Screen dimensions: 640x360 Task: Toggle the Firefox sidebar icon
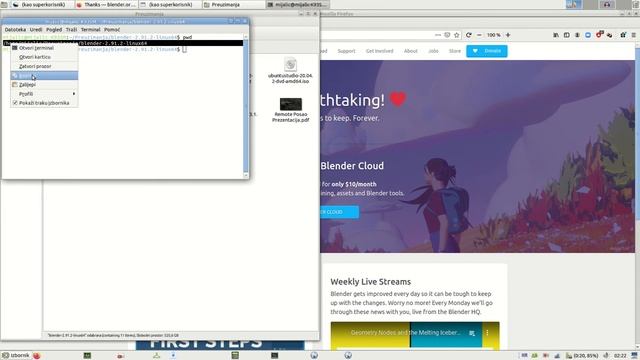[567, 35]
